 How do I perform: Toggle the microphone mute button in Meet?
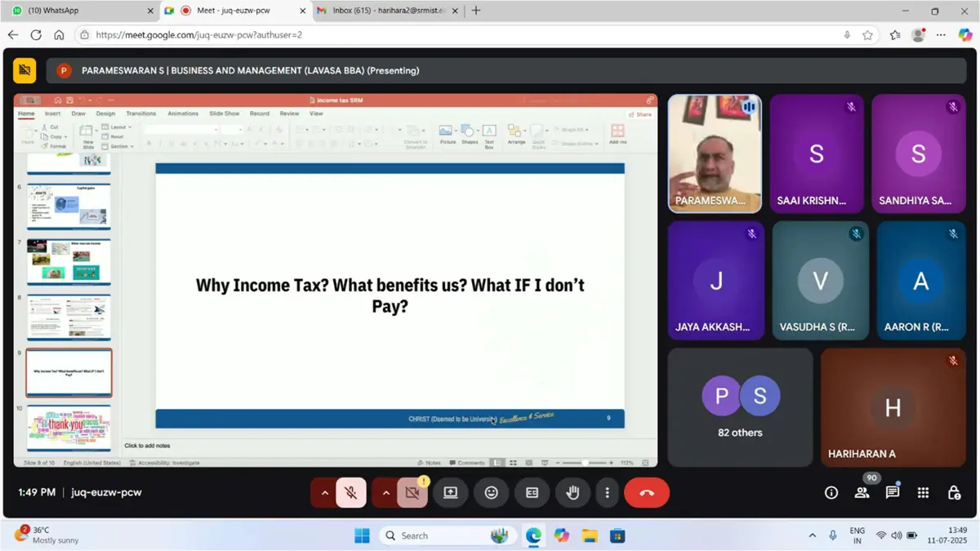[351, 493]
